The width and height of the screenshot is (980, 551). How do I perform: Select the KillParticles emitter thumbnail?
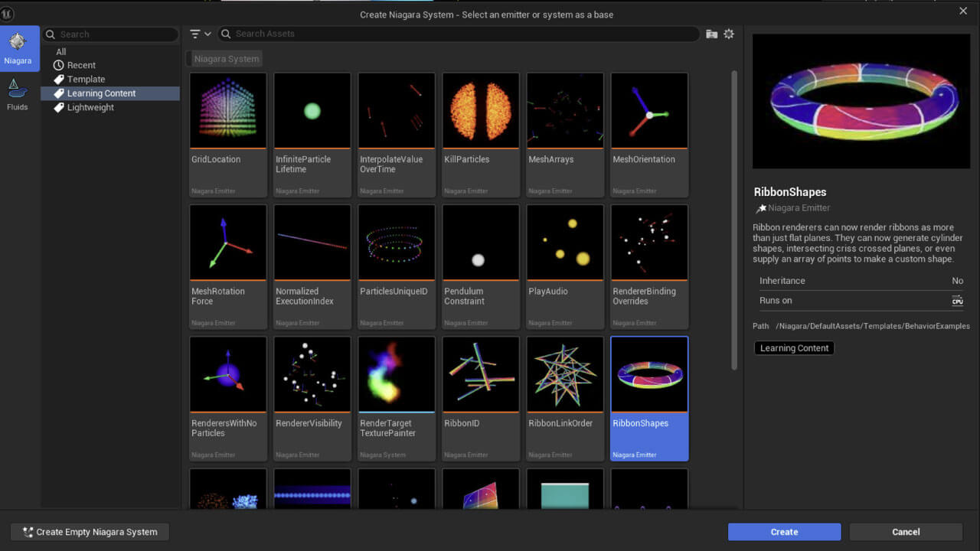481,135
